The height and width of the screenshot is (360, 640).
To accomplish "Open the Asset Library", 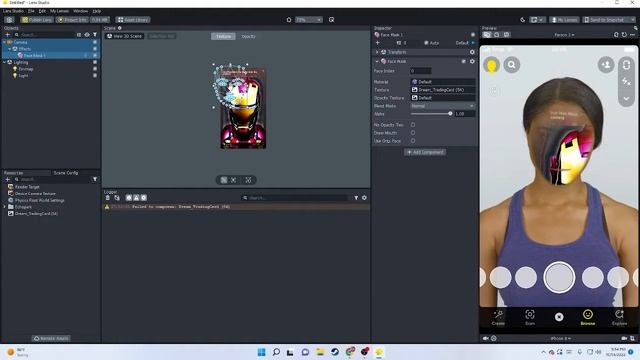I will 133,20.
